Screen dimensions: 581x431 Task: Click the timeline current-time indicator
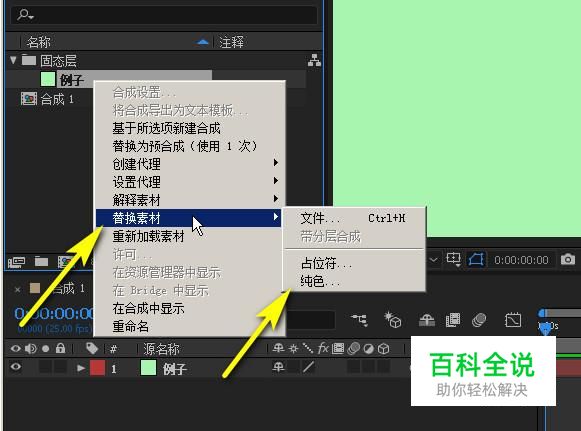tap(545, 328)
